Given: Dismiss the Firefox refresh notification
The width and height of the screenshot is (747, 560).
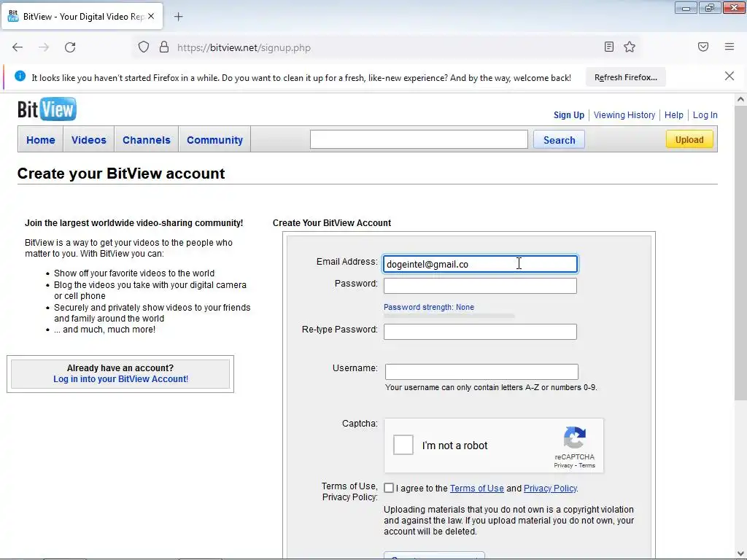Looking at the screenshot, I should pyautogui.click(x=729, y=76).
